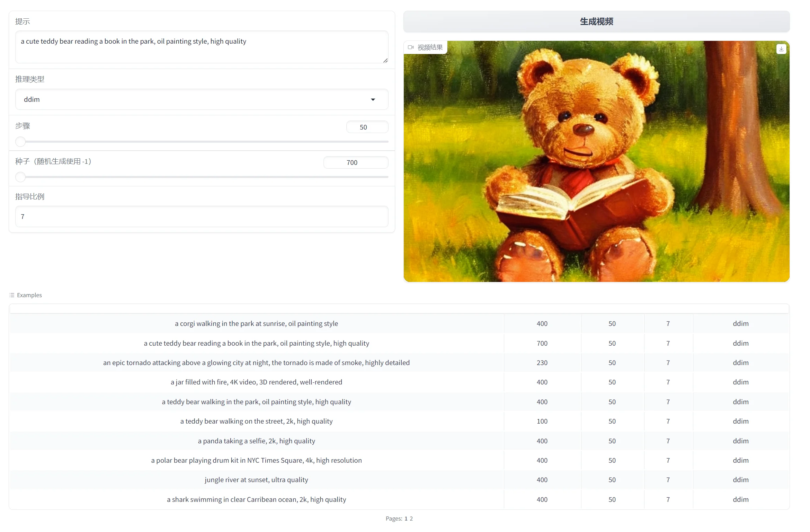Click the 种子 seed slider handle

point(20,177)
